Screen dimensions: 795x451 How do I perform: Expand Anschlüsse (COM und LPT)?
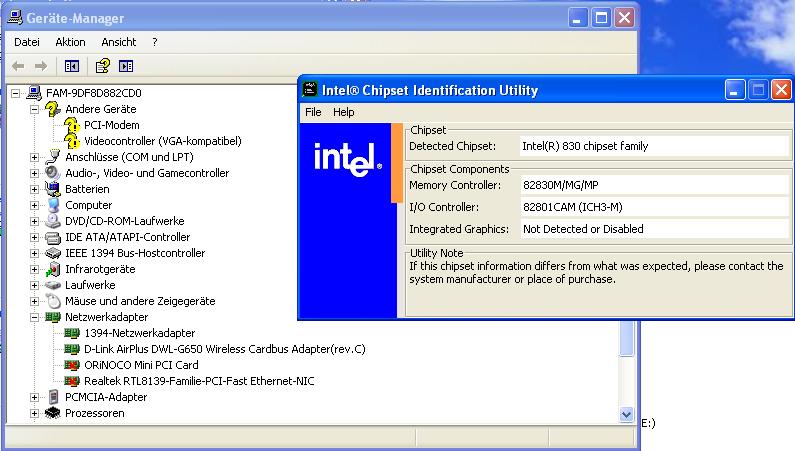pyautogui.click(x=34, y=158)
